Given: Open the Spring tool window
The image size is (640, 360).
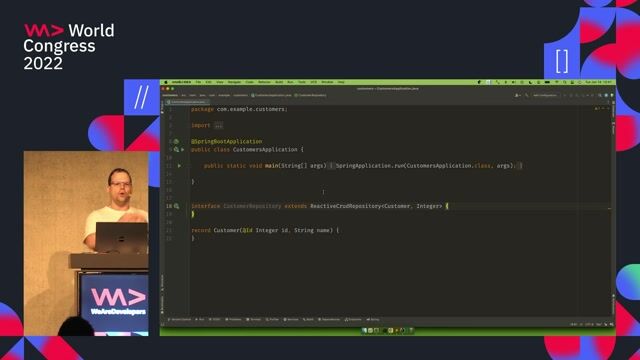Looking at the screenshot, I should click(x=373, y=320).
